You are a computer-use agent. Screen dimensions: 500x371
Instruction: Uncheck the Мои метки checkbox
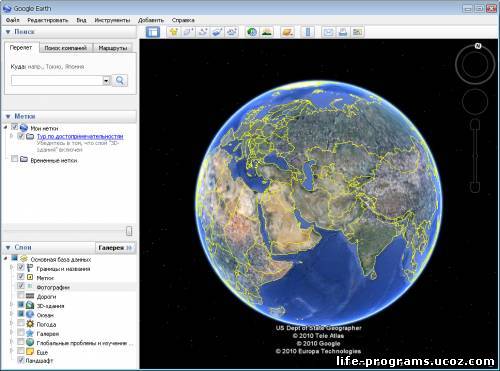tap(14, 127)
